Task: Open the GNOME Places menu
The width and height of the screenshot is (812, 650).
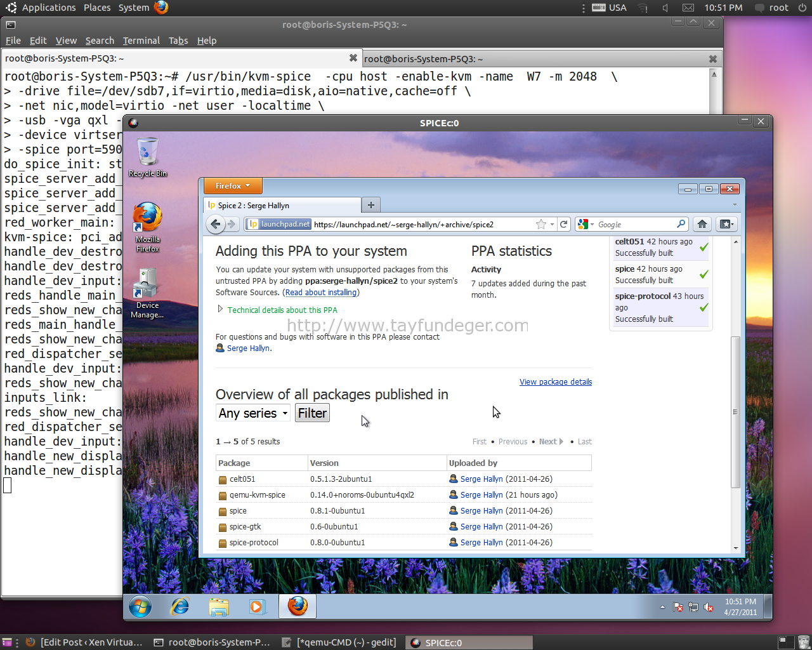Action: point(97,8)
